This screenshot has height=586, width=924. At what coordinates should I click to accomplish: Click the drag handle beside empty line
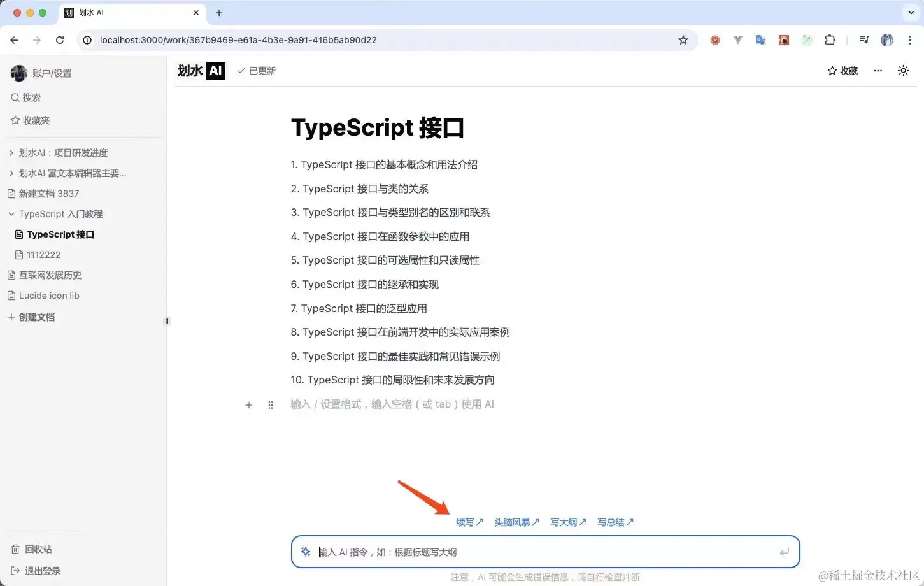pos(271,405)
